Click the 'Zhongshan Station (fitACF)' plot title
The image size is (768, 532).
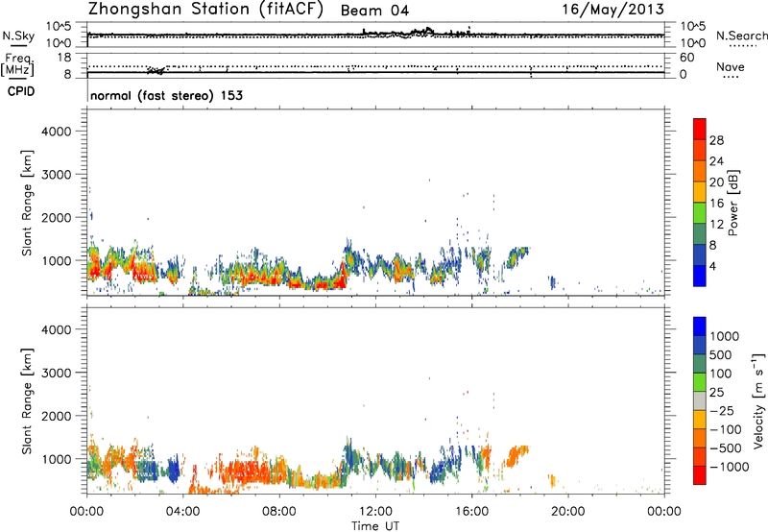point(205,10)
